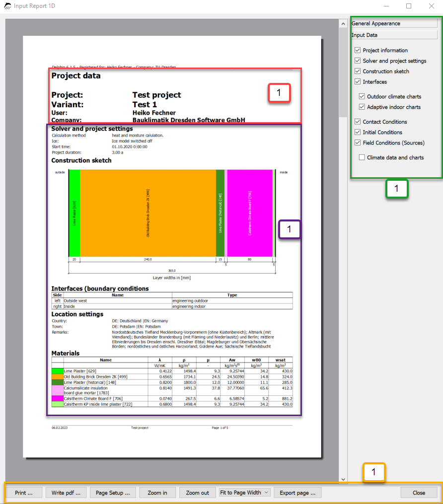Click the green Lime Plaster [629] swatch

pyautogui.click(x=58, y=371)
